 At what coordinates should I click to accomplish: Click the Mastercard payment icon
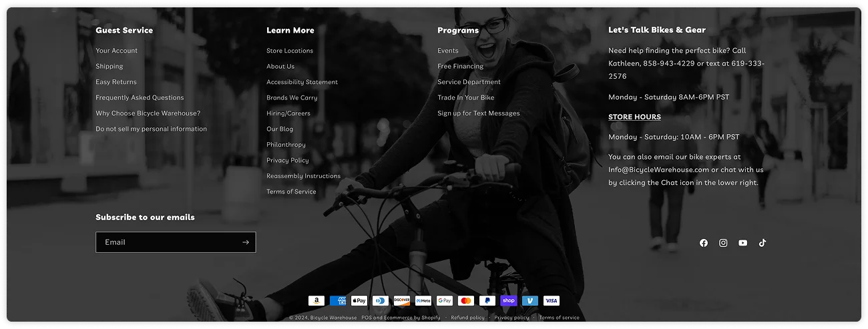[x=466, y=301]
